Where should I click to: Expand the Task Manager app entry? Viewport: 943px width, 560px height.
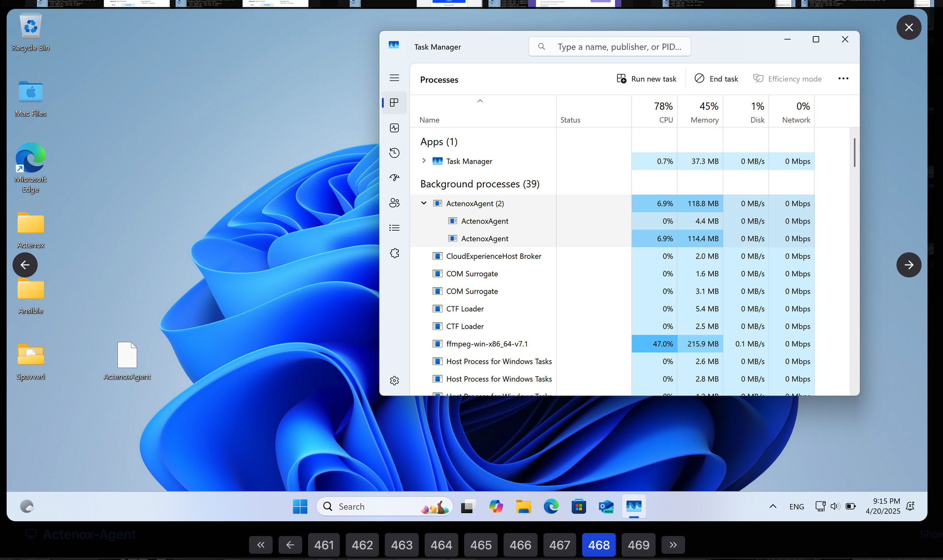click(x=424, y=161)
